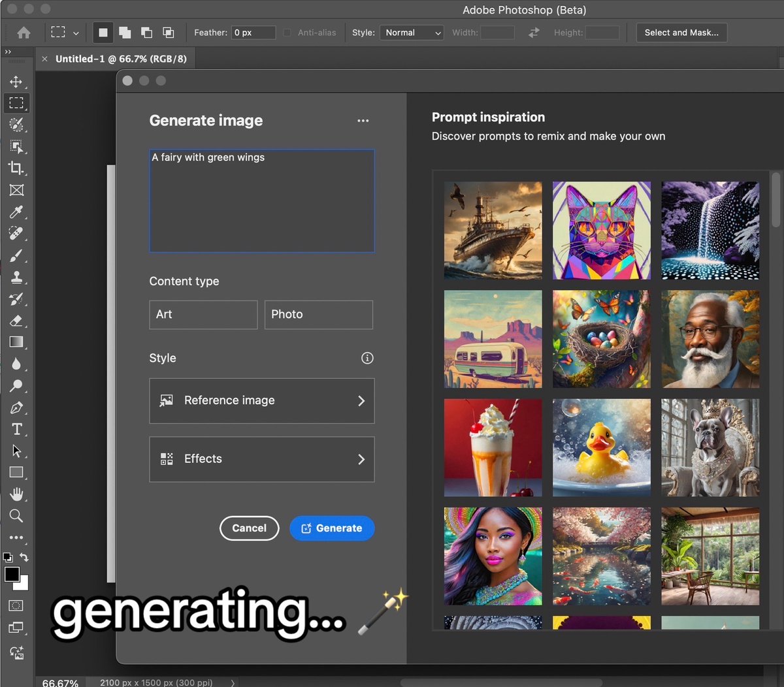Select the Brush tool

pos(16,255)
